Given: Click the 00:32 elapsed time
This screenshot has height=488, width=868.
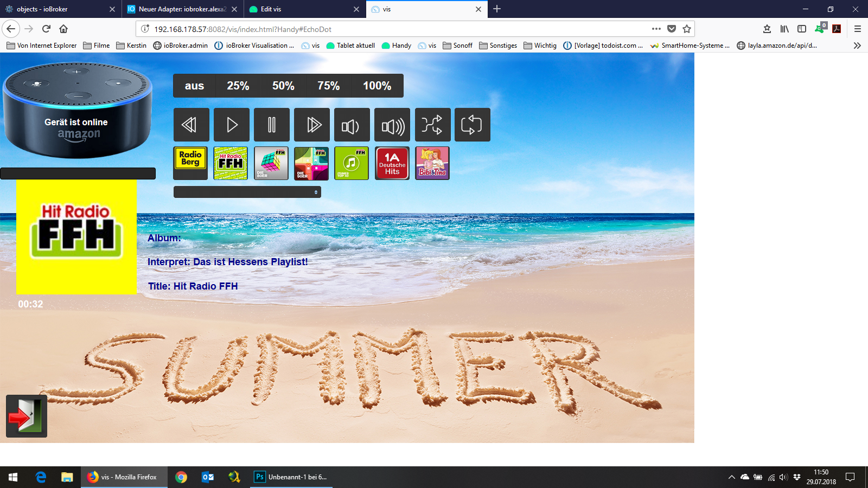Looking at the screenshot, I should 30,304.
